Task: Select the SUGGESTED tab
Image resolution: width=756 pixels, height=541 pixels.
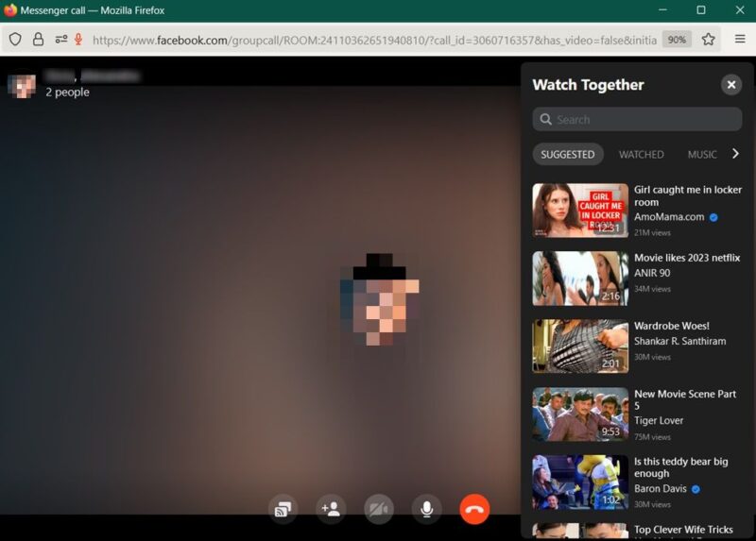Action: pos(568,154)
